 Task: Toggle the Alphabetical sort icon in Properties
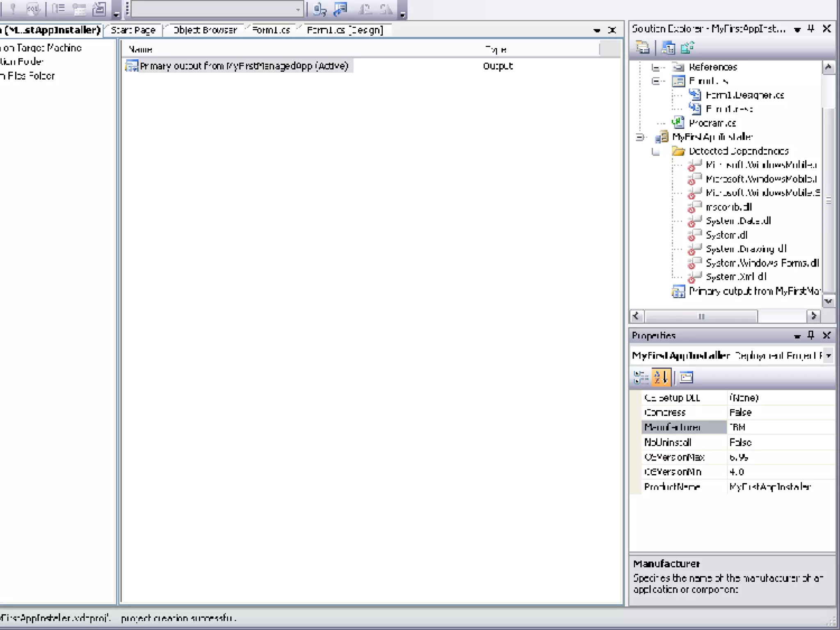(x=661, y=377)
